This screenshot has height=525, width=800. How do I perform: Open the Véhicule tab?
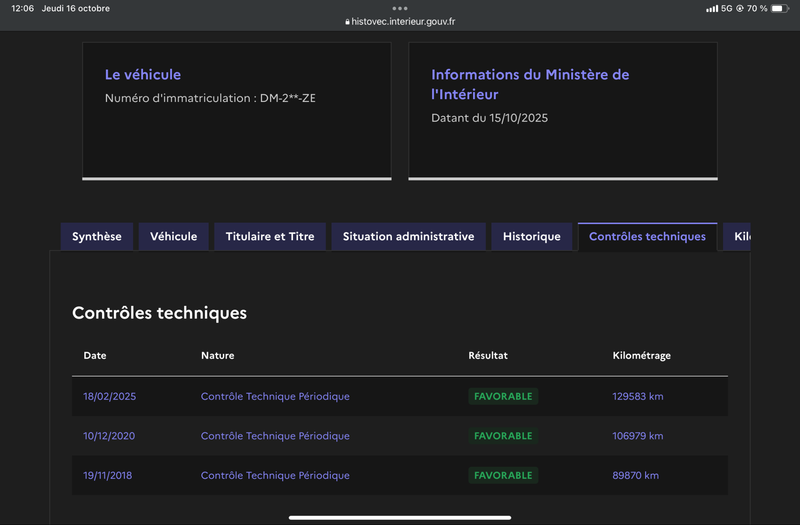click(174, 237)
